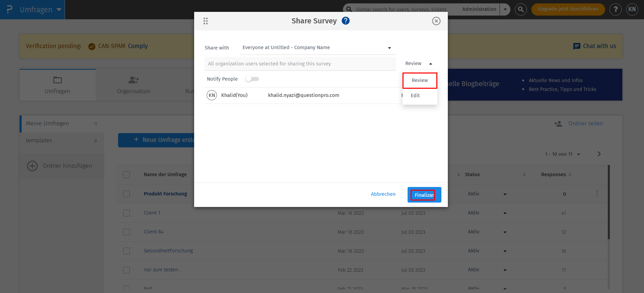Open the Umfragen product dropdown
Screen dimensions: 644x293
(59, 9)
